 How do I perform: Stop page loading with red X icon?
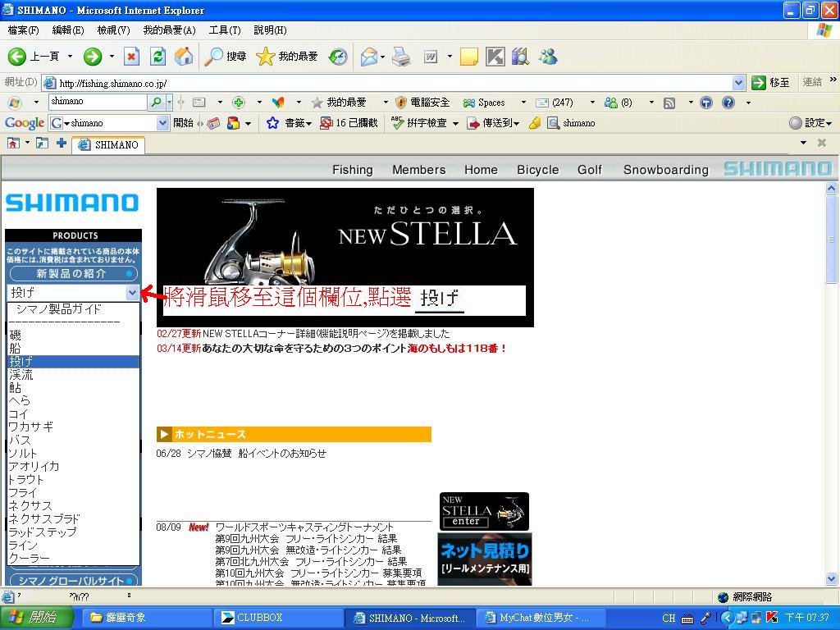click(x=131, y=57)
